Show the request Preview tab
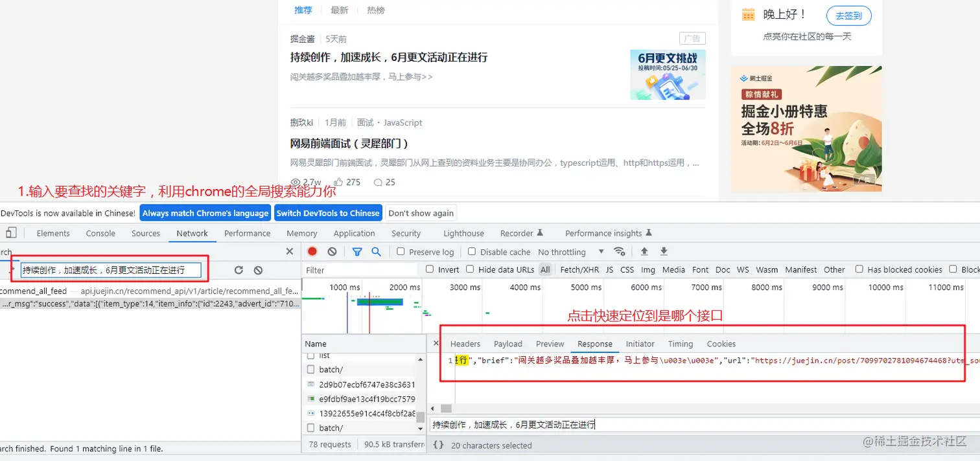980x461 pixels. click(550, 344)
